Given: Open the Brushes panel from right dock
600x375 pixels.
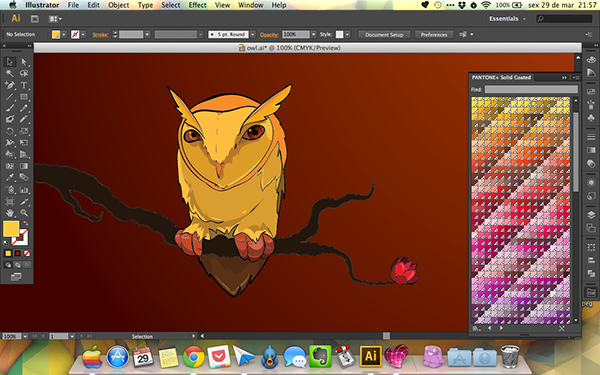Looking at the screenshot, I should point(591,105).
